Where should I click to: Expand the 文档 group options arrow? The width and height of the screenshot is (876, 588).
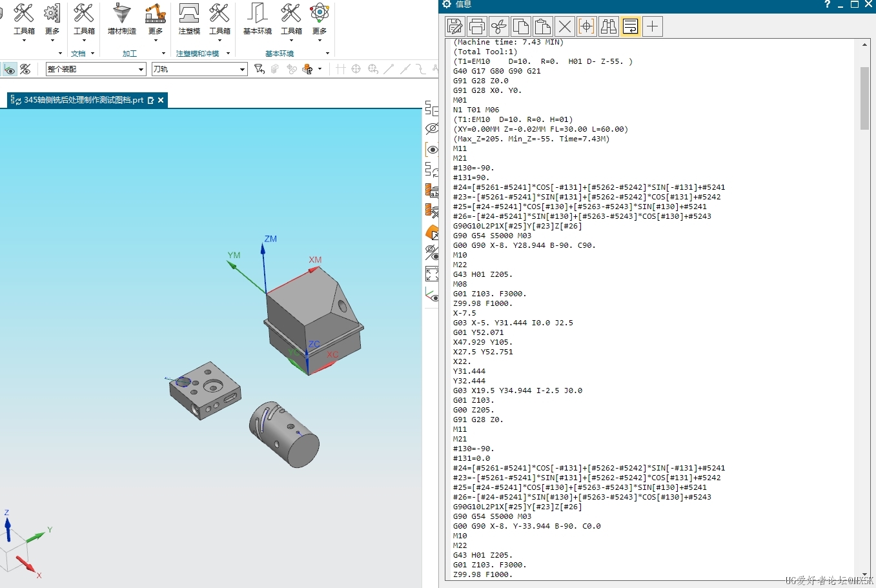pos(92,54)
